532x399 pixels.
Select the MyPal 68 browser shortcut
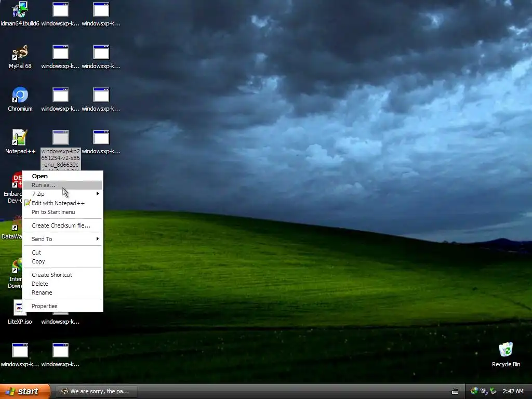click(x=20, y=52)
